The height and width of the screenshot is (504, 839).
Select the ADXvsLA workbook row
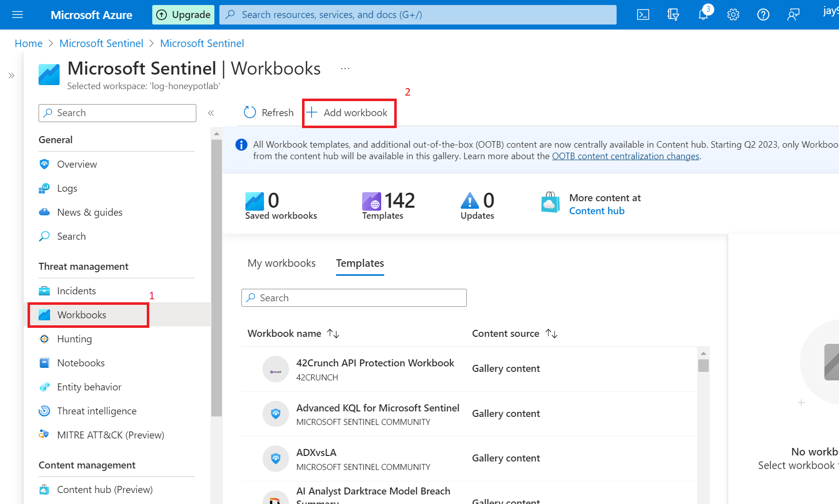pyautogui.click(x=469, y=459)
